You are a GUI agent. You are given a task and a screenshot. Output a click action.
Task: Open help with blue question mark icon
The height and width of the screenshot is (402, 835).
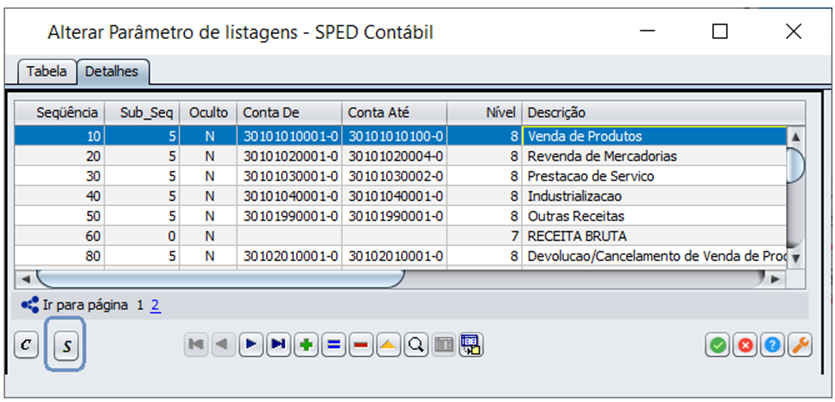point(771,345)
